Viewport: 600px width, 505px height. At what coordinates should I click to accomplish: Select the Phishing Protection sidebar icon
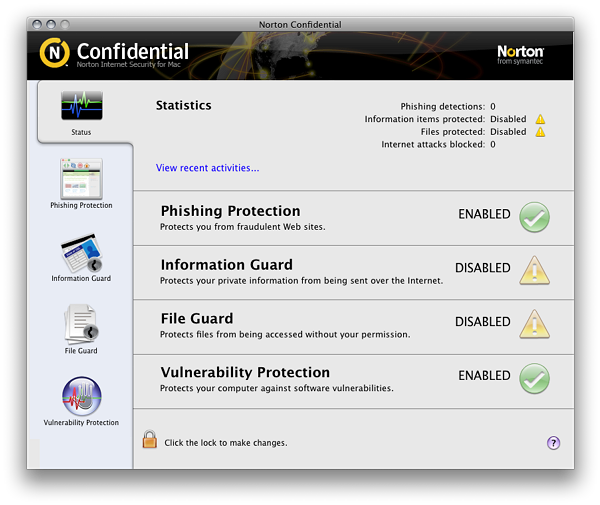(81, 181)
